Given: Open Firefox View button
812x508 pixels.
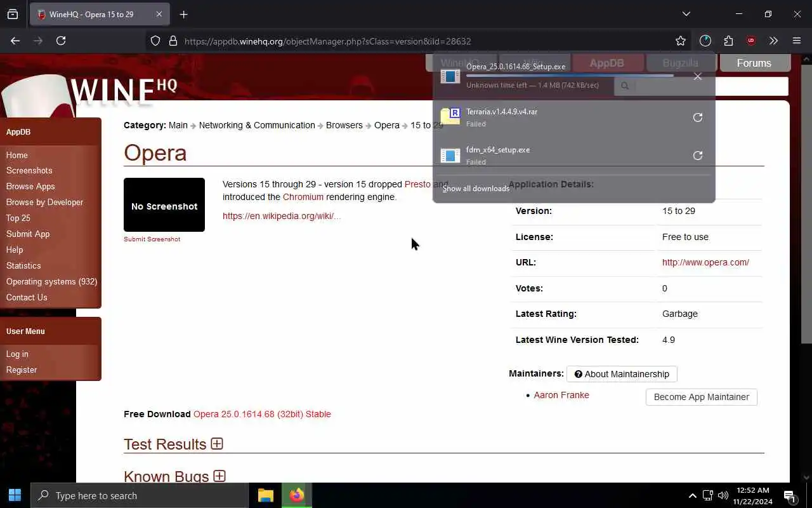Looking at the screenshot, I should coord(13,14).
